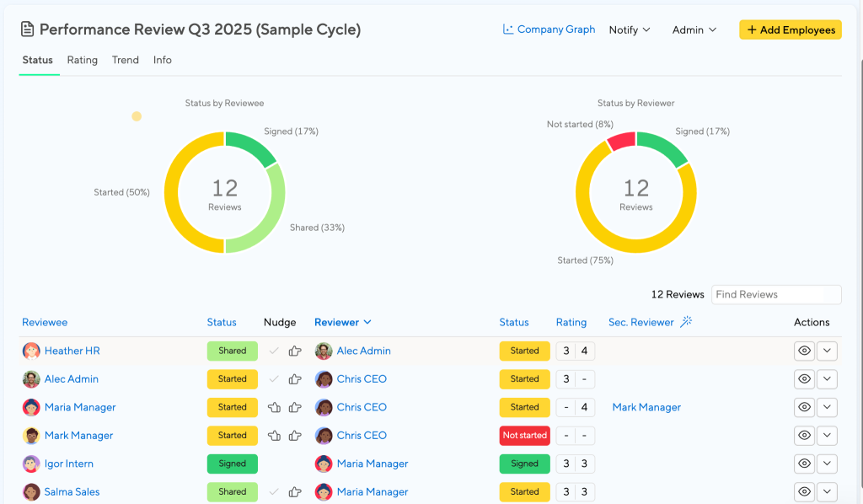Click the eye icon for Mark Manager's review
The width and height of the screenshot is (863, 504).
point(804,435)
